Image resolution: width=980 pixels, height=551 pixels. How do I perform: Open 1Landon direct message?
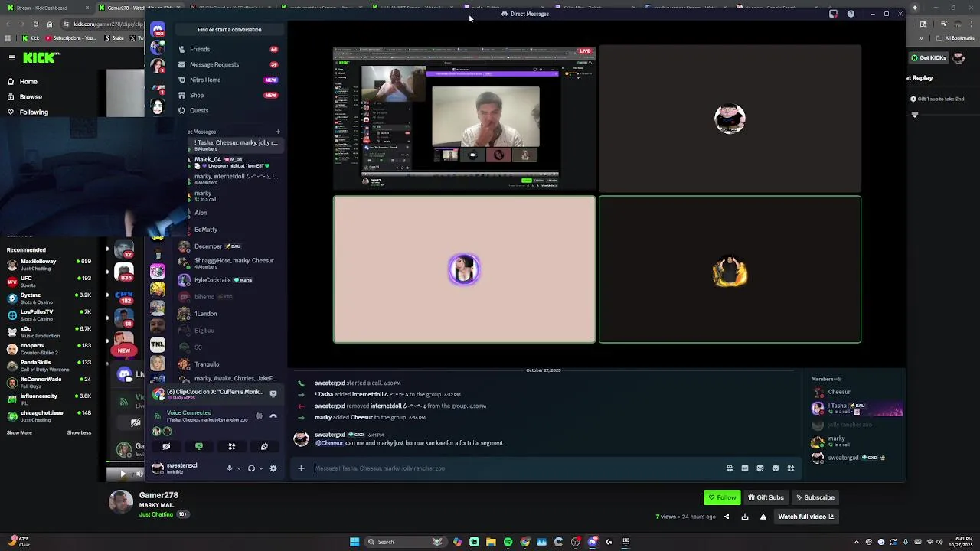pos(230,314)
